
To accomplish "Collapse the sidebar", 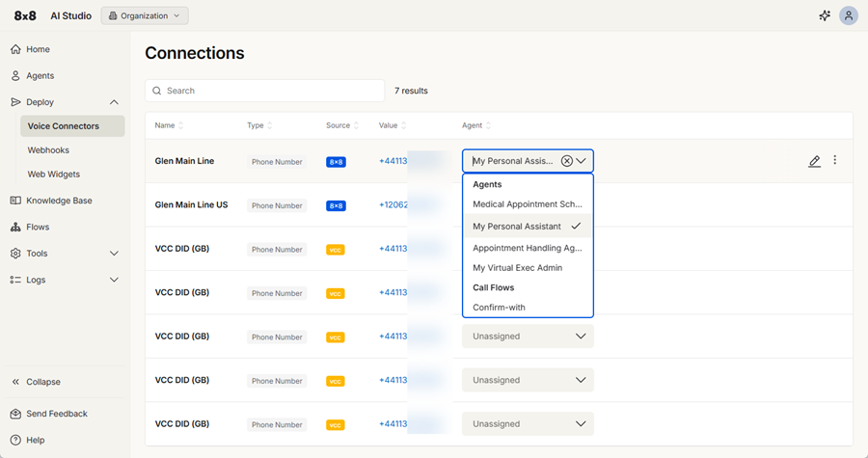I will 43,382.
